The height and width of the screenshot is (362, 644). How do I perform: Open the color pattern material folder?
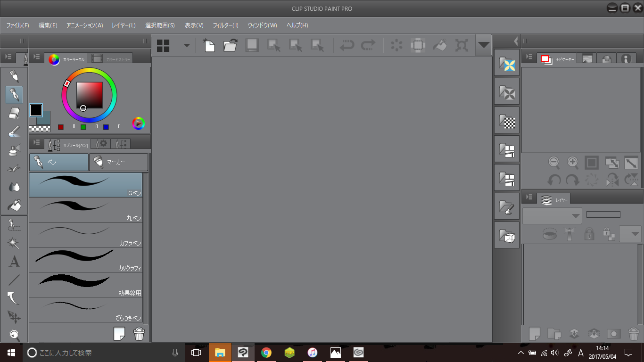[x=507, y=62]
